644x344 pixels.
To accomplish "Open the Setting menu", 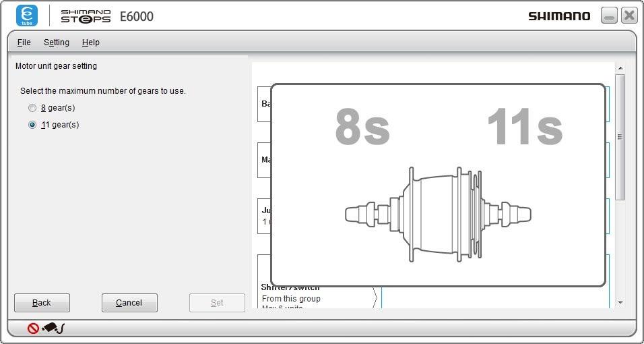I will (x=57, y=42).
